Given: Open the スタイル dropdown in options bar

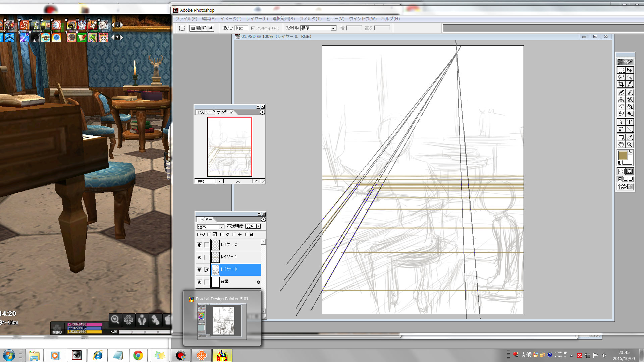Looking at the screenshot, I should coord(333,28).
